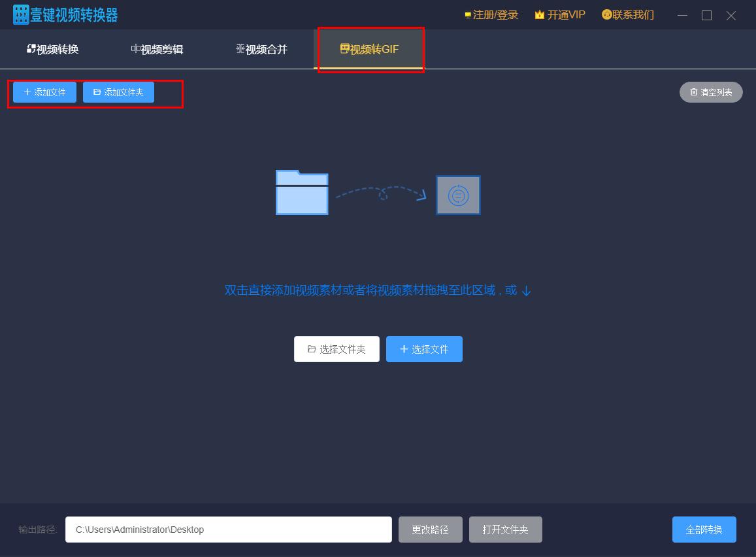
Task: Click the 壹键视频转换器 app logo icon
Action: pyautogui.click(x=20, y=14)
